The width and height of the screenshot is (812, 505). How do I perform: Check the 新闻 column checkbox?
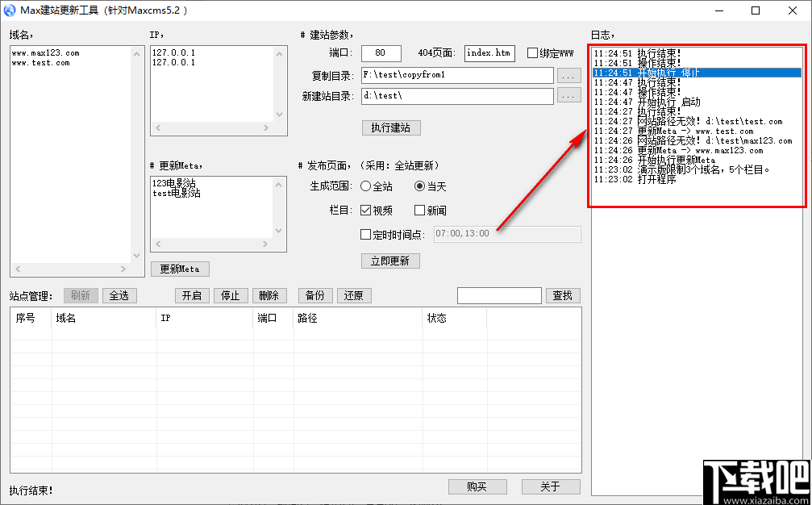(421, 211)
